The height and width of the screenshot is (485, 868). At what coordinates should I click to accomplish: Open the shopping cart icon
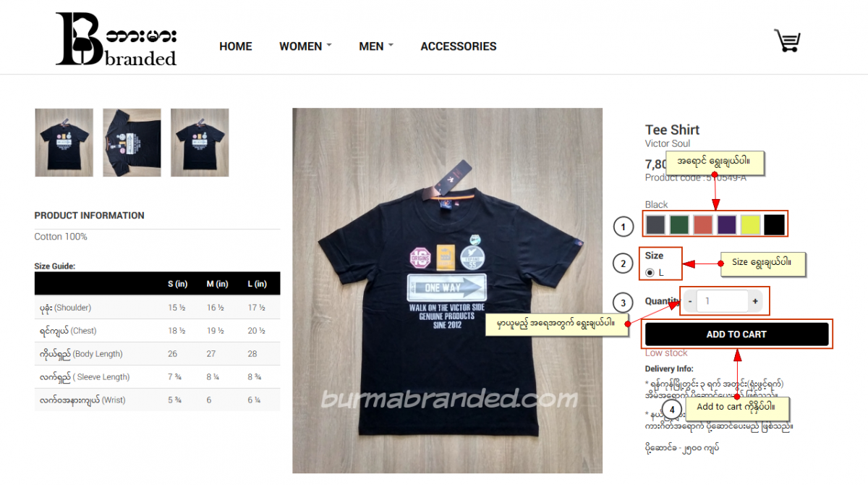coord(786,41)
